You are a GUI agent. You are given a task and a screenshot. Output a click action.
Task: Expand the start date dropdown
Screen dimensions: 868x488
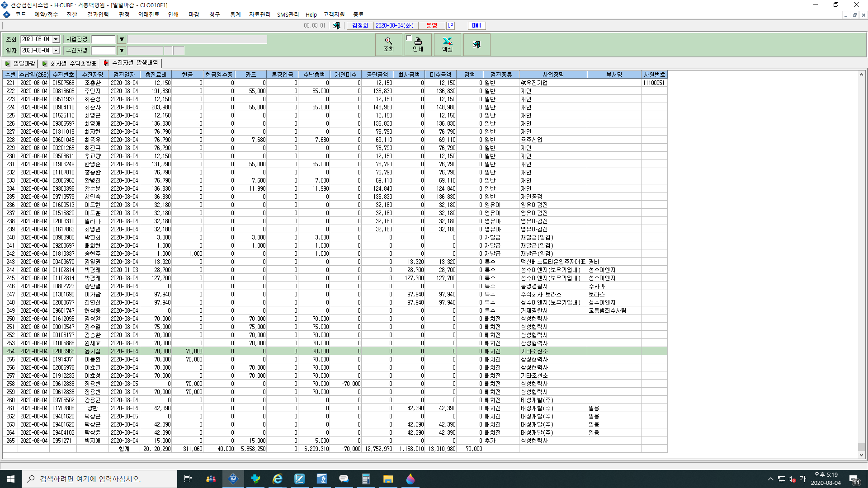(x=56, y=39)
